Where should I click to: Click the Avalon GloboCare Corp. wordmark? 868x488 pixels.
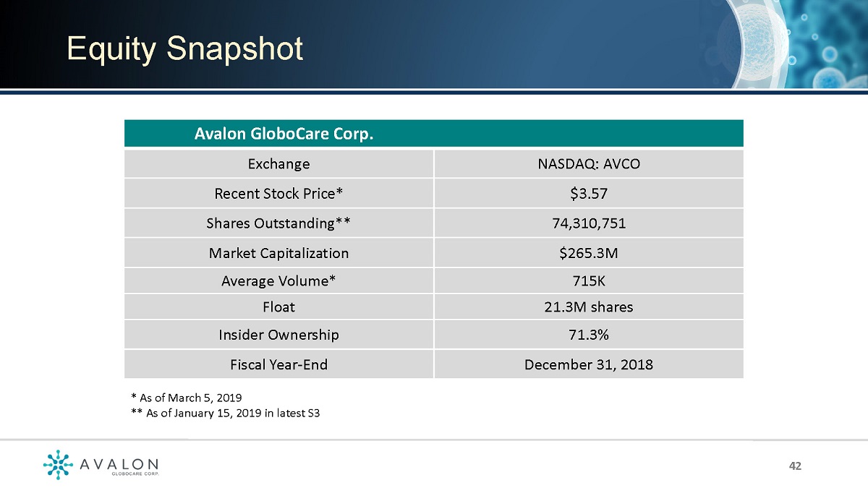coord(120,466)
